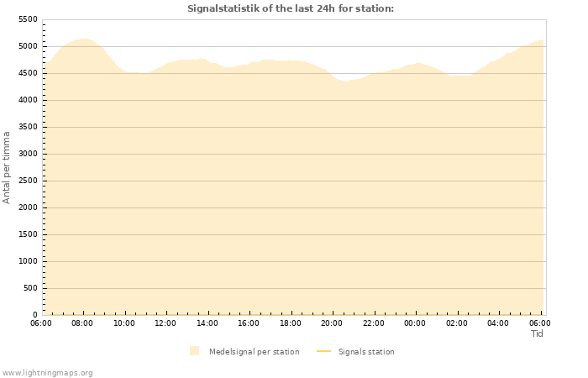Select the 12:00 time tick label
This screenshot has width=588, height=378.
[x=165, y=323]
